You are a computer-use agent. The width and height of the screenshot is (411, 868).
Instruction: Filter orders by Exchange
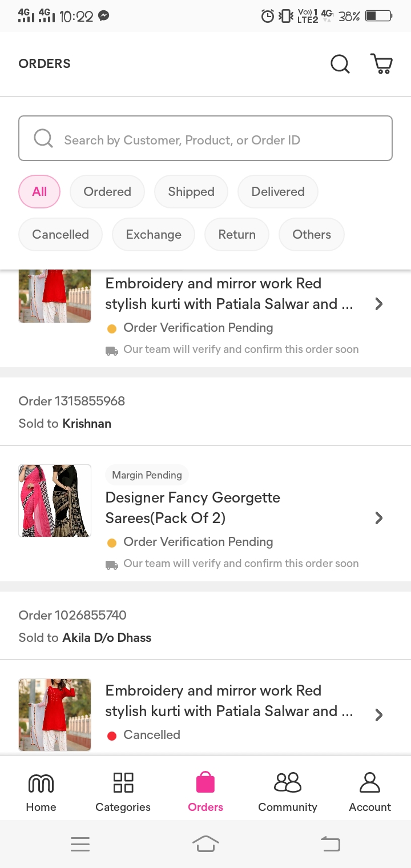(154, 235)
